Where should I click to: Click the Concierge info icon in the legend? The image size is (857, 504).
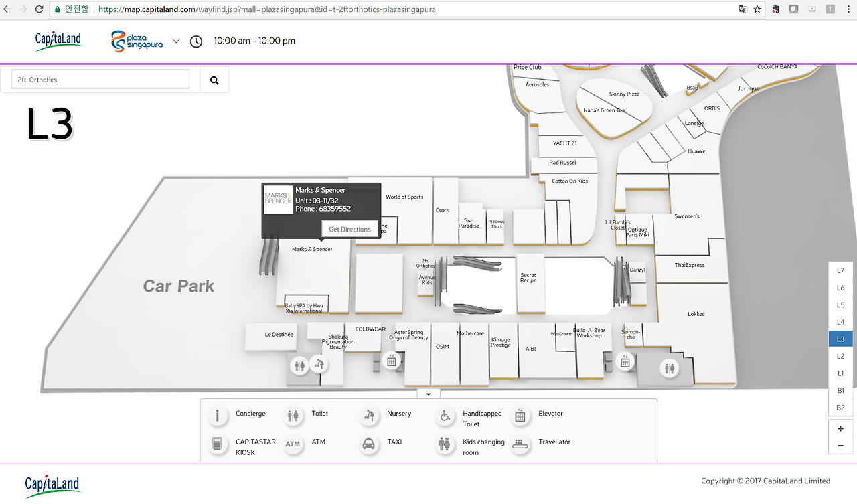(x=218, y=416)
